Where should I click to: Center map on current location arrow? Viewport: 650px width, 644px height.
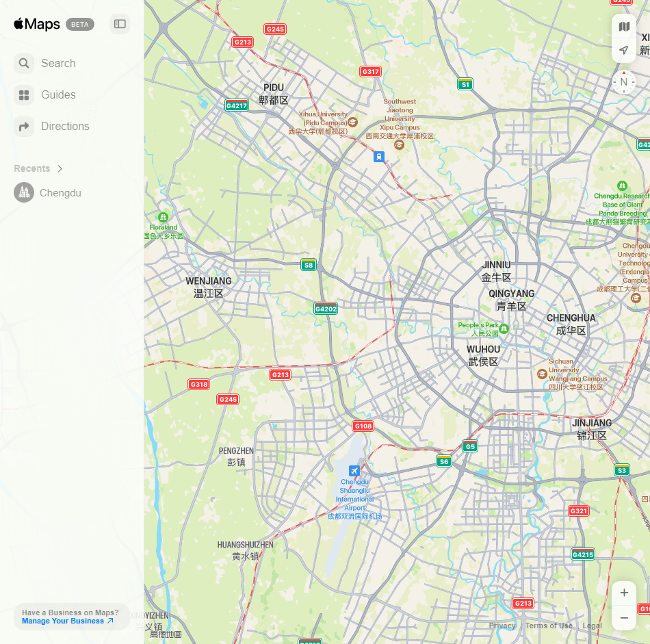[623, 49]
